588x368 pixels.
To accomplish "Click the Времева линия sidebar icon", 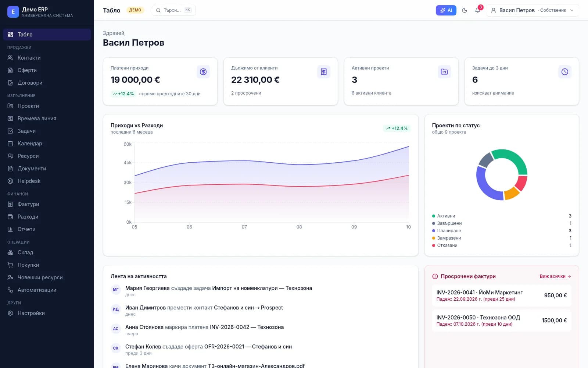I will [10, 118].
